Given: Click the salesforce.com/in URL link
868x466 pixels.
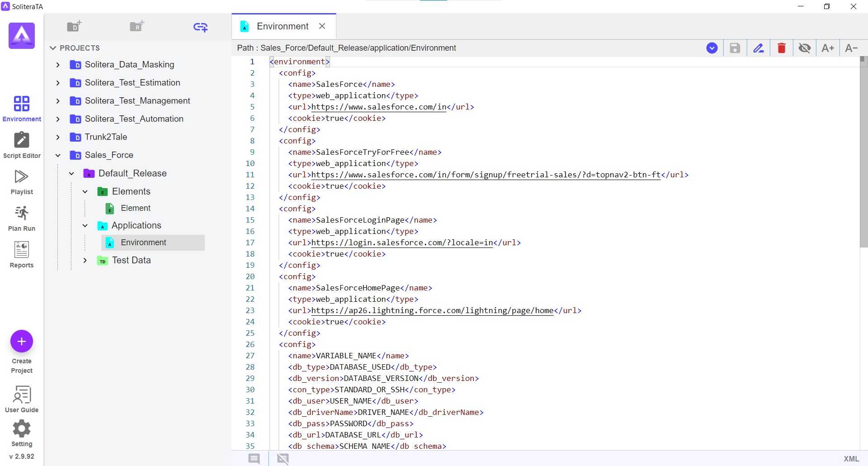Looking at the screenshot, I should click(x=379, y=107).
